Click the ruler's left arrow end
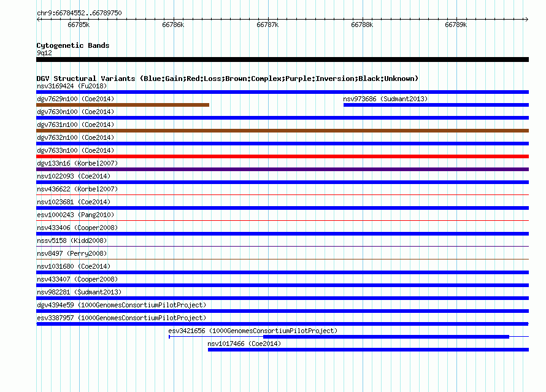Viewport: 546px width, 392px height. pyautogui.click(x=39, y=19)
